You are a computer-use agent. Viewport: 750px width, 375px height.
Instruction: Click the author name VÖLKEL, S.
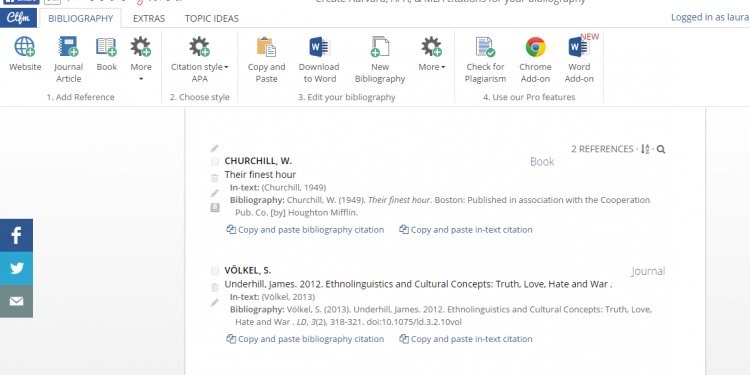(x=248, y=270)
